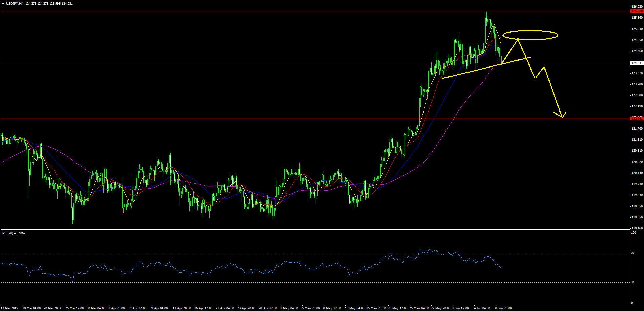The height and width of the screenshot is (311, 644).
Task: Click the 6 Apr 12:00 time label
Action: coord(138,308)
